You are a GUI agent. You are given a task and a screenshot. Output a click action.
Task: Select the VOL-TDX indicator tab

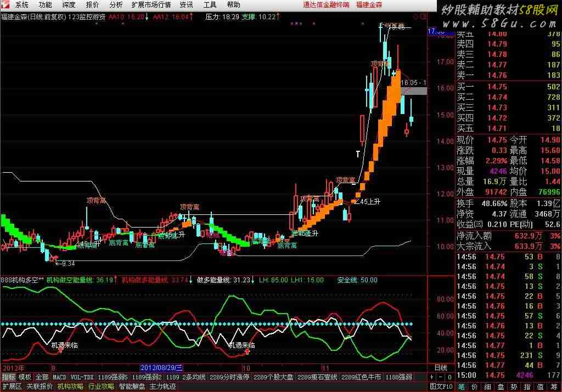(x=81, y=377)
